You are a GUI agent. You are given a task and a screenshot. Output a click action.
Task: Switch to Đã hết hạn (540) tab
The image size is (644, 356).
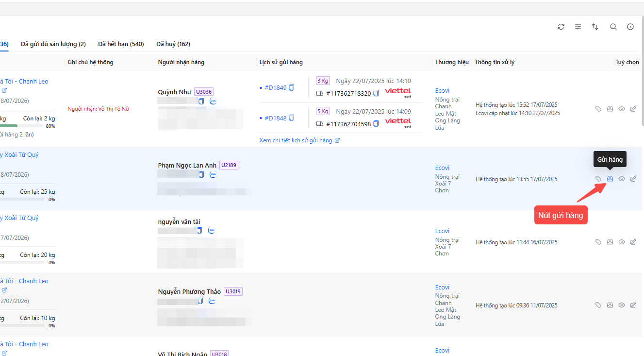(x=121, y=44)
